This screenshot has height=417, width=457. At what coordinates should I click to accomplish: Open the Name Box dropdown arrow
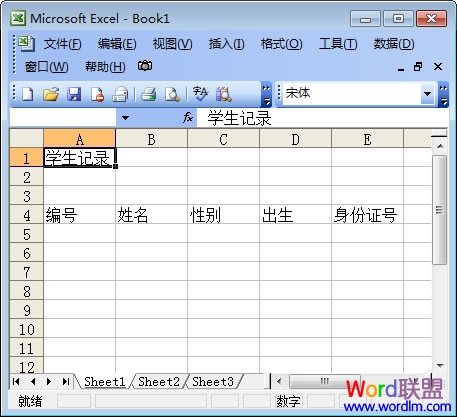[x=125, y=118]
